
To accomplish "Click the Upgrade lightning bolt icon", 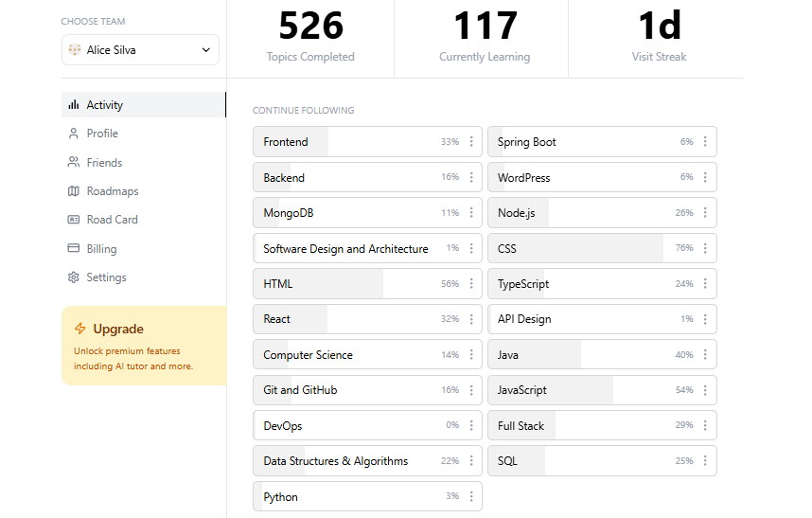I will (79, 329).
